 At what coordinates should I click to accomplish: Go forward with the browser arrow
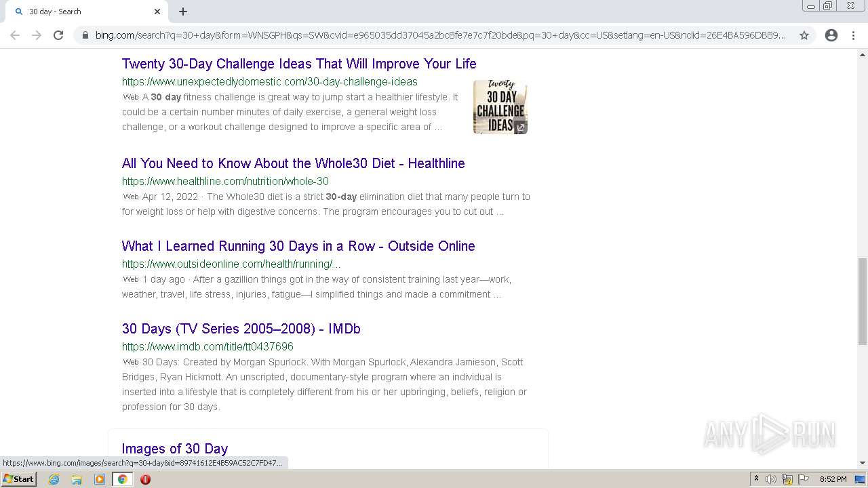click(x=37, y=35)
